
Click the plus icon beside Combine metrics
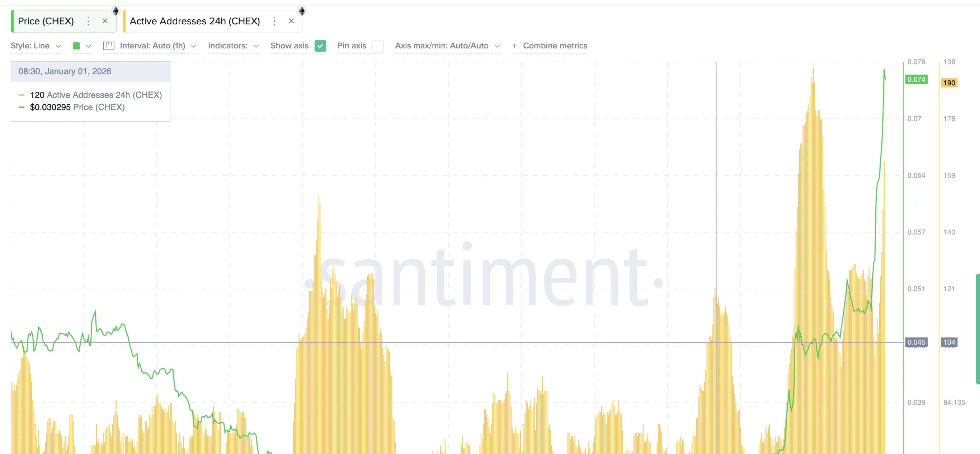click(514, 46)
